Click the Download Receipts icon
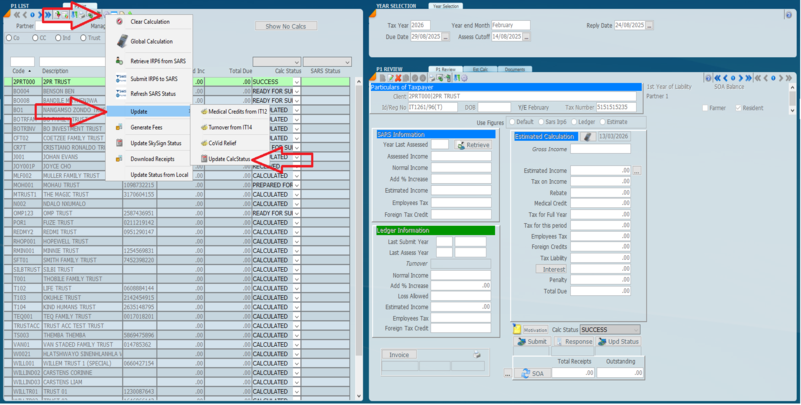 coord(119,158)
